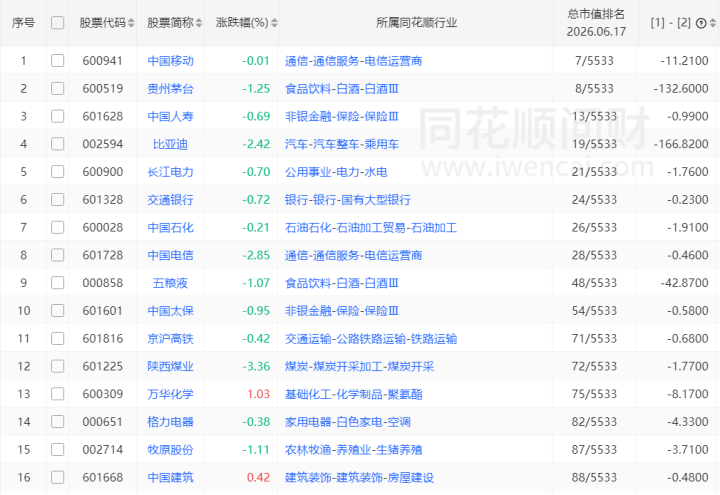Viewport: 720px width, 495px height.
Task: Check the 中国太保 row checkbox
Action: tap(57, 311)
